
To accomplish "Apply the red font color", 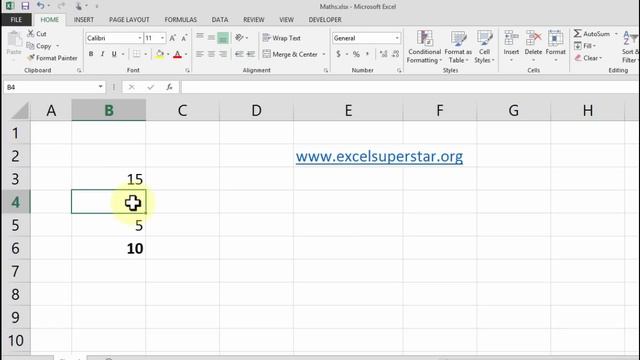I will (177, 54).
